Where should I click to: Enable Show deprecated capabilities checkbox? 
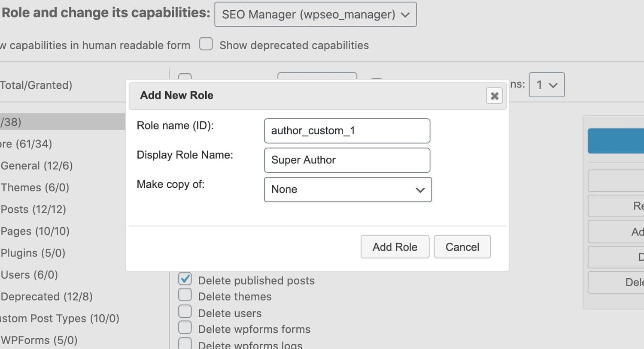pos(206,44)
